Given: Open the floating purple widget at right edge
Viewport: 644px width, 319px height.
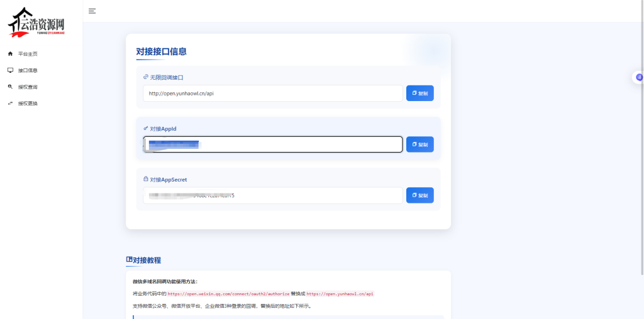Looking at the screenshot, I should (639, 77).
